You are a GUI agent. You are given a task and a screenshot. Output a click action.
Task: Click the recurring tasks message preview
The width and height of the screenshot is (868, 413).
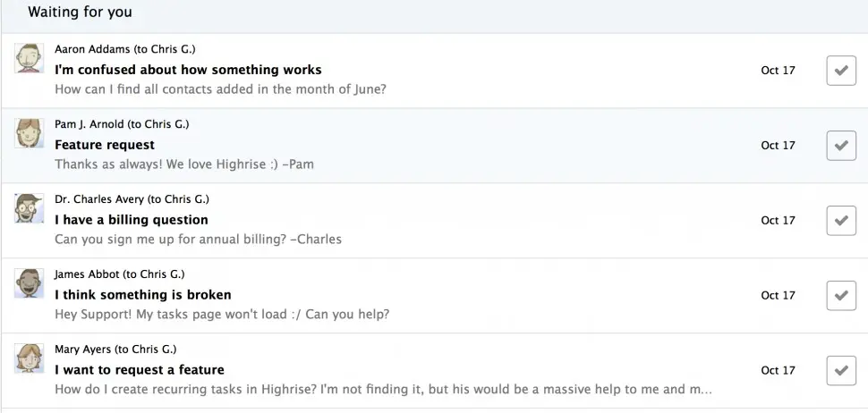click(383, 390)
